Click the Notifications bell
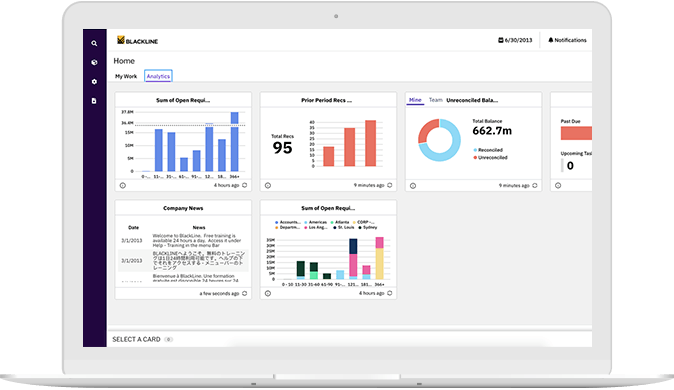 click(567, 40)
